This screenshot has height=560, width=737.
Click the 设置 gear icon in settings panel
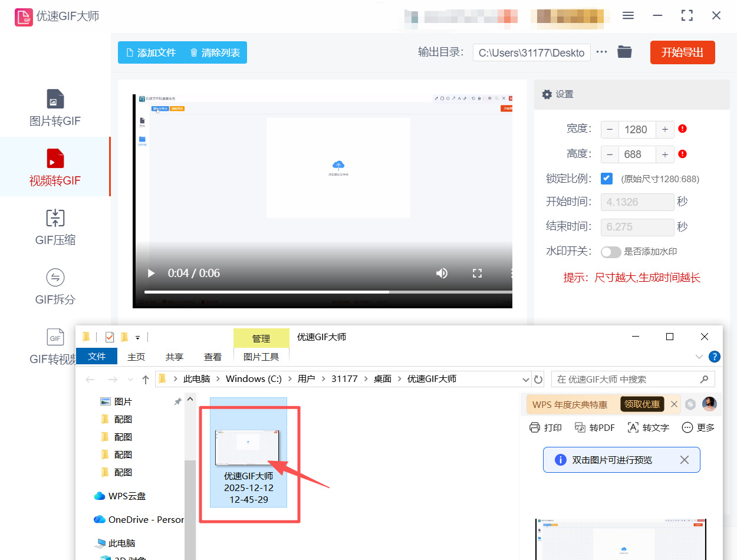click(547, 94)
